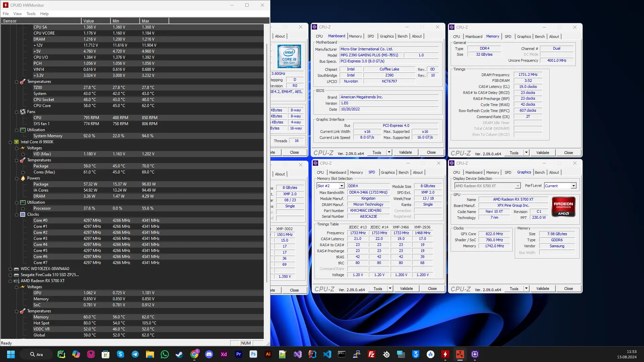Open the Perf Level Current dropdown
644x362 pixels.
pyautogui.click(x=574, y=186)
